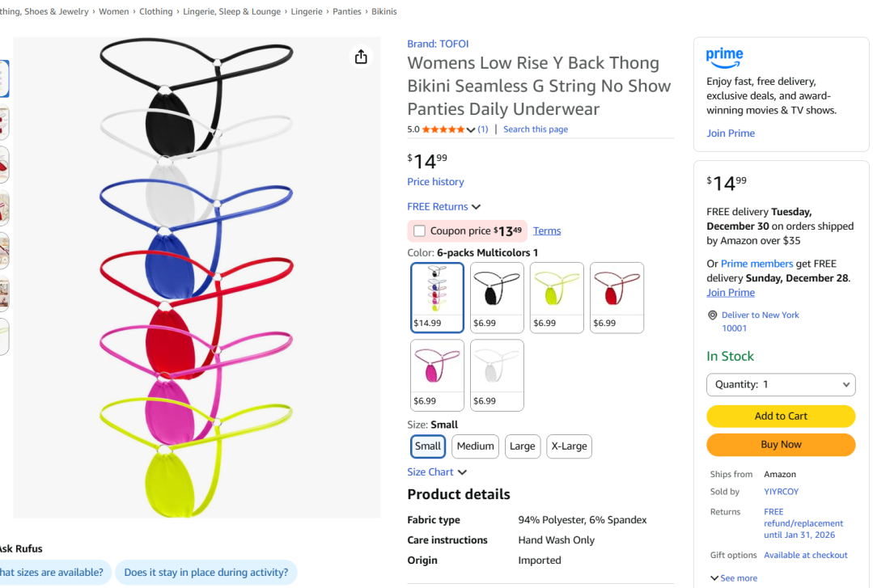Click the Buy Now button

pos(781,445)
